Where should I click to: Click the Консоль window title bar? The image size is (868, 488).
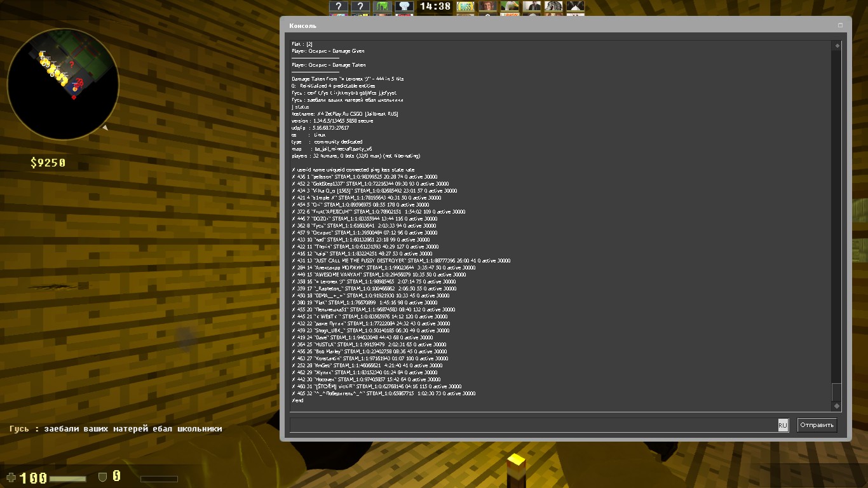point(559,25)
